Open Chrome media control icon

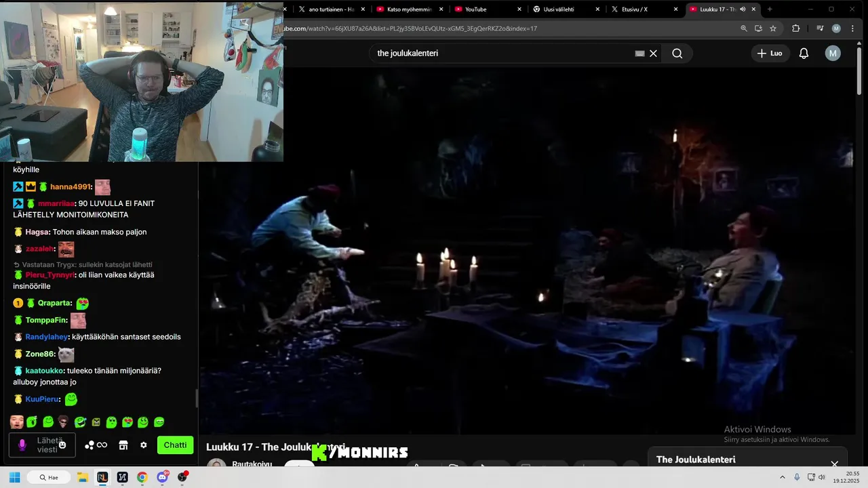click(x=820, y=28)
